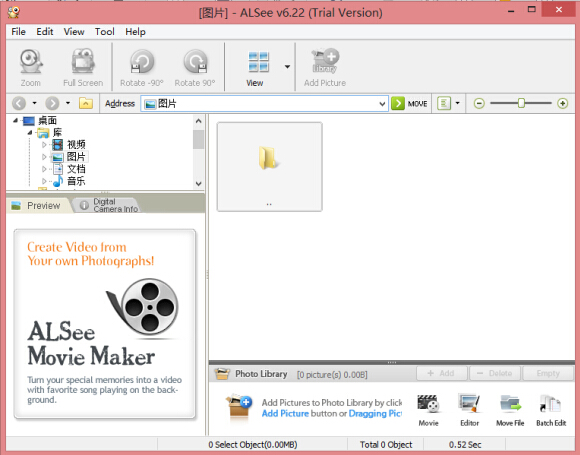This screenshot has width=580, height=455.
Task: Click the up-folder icon
Action: coord(86,103)
